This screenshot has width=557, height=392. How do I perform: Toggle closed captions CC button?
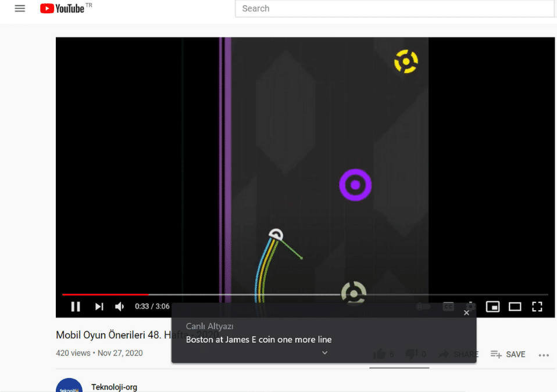(x=448, y=307)
